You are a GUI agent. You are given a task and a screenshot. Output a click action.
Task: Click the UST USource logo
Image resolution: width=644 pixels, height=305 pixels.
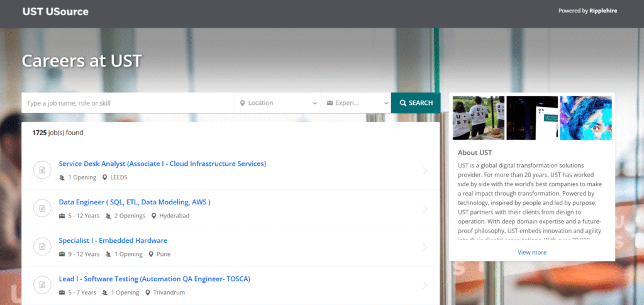point(55,11)
